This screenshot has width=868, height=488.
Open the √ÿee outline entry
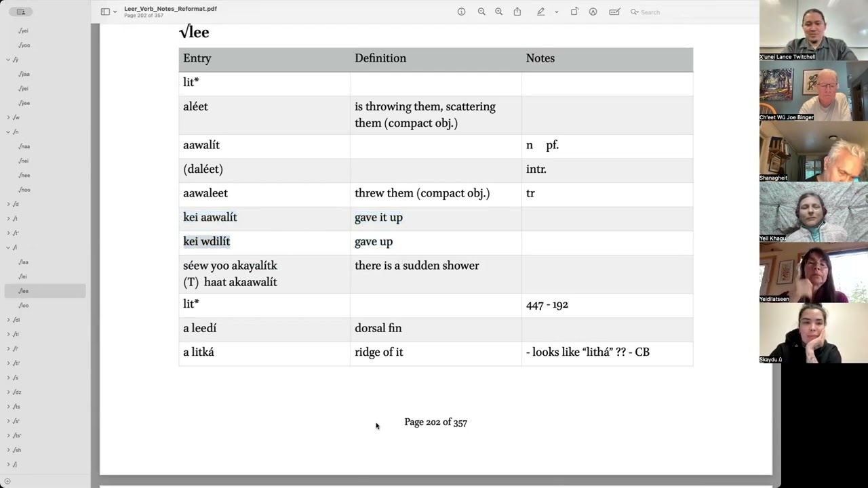(x=24, y=103)
